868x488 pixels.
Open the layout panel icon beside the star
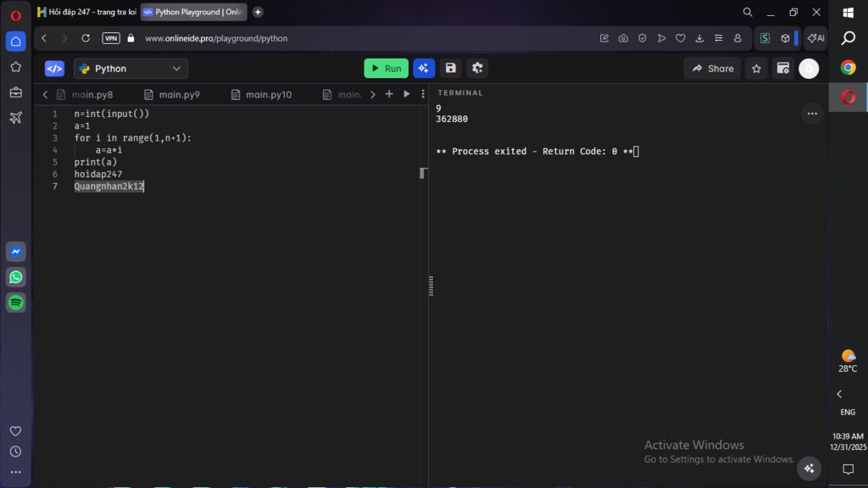point(782,69)
